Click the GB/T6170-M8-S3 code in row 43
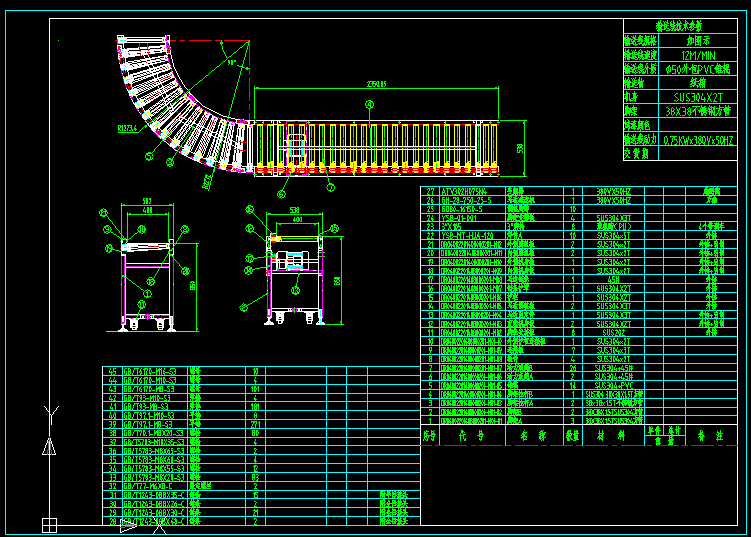Viewport: 751px width, 537px height. [x=149, y=389]
